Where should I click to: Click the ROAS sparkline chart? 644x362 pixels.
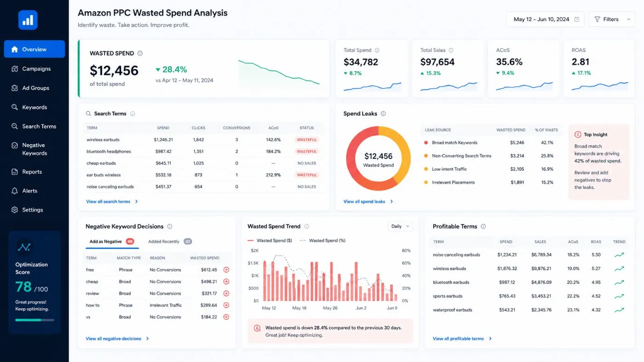[600, 86]
